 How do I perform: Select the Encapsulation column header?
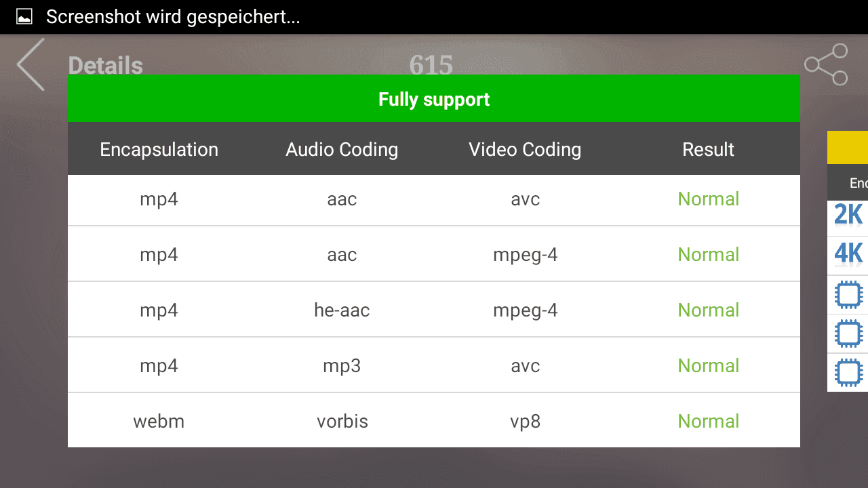point(159,149)
